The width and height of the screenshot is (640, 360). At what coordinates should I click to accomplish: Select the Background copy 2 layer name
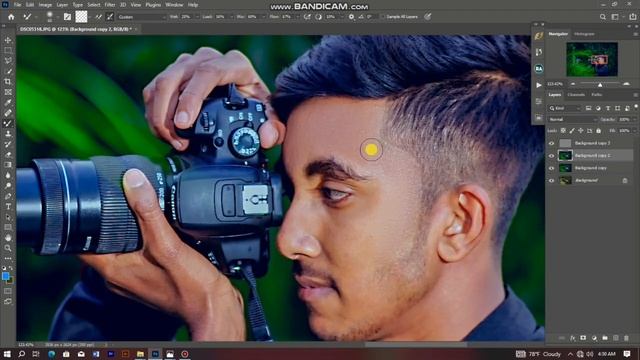(x=593, y=156)
